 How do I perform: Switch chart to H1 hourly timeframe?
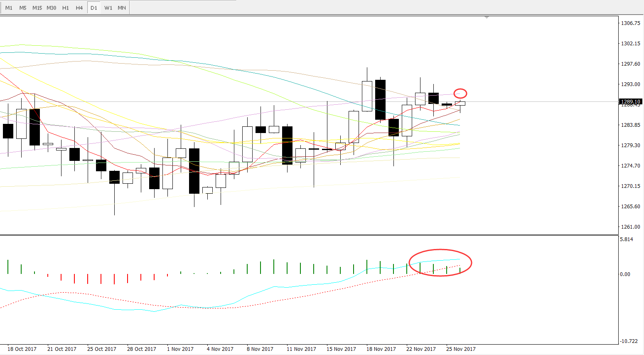tap(66, 8)
